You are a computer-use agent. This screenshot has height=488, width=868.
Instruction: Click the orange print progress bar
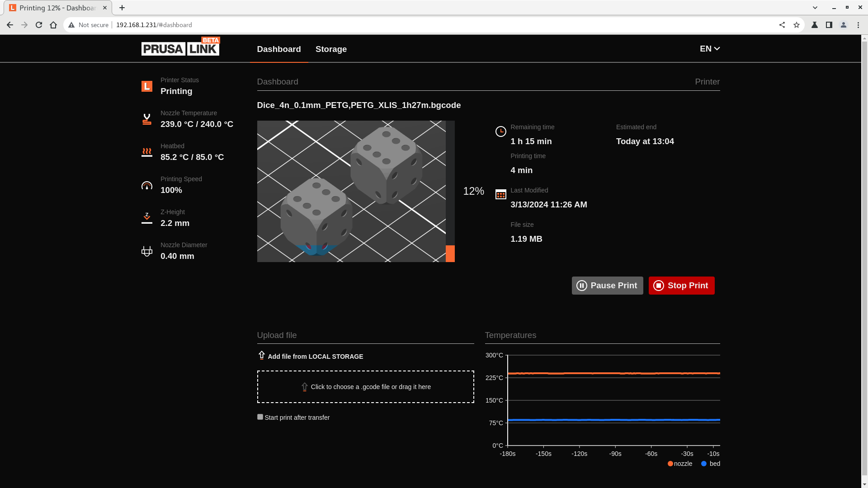450,253
